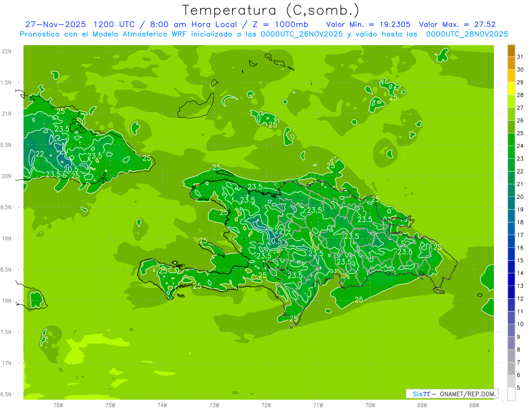Click the 69W longitude axis label
This screenshot has height=411, width=532.
422,405
